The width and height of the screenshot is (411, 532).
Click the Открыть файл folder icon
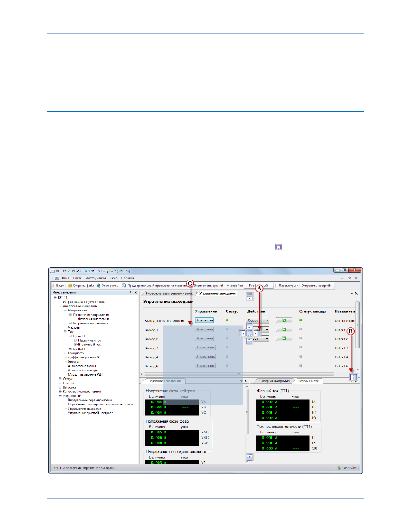(x=70, y=286)
